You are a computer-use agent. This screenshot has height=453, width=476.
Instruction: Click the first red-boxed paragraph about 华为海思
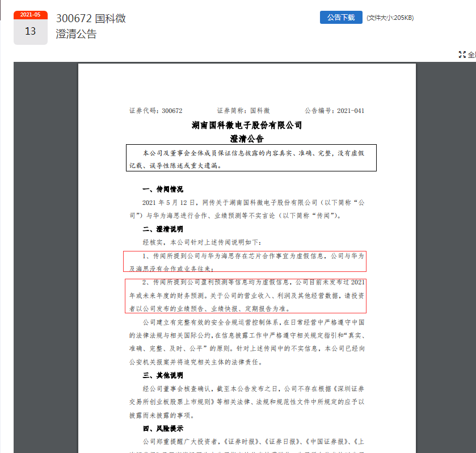pos(246,262)
